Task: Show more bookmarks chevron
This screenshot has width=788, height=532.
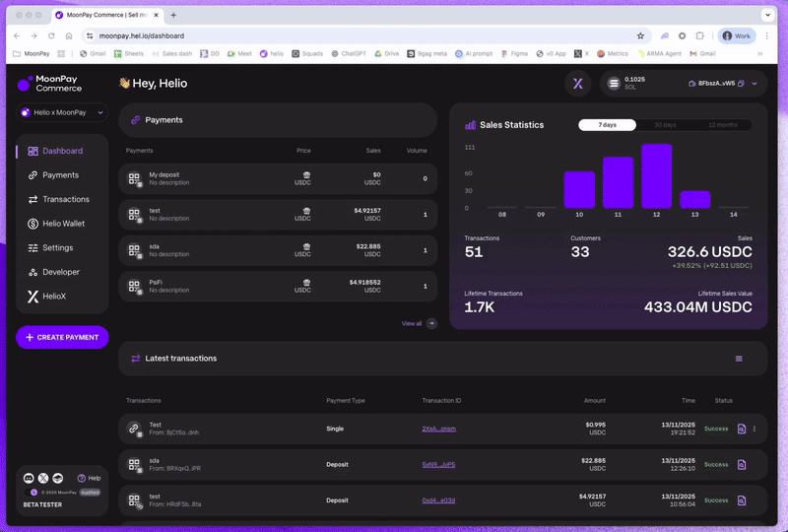Action: coord(759,53)
